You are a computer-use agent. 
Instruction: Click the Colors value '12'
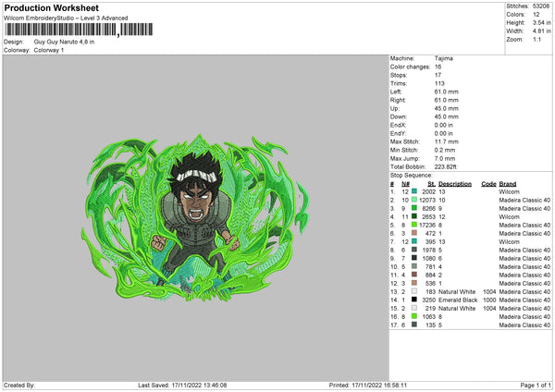(x=536, y=15)
